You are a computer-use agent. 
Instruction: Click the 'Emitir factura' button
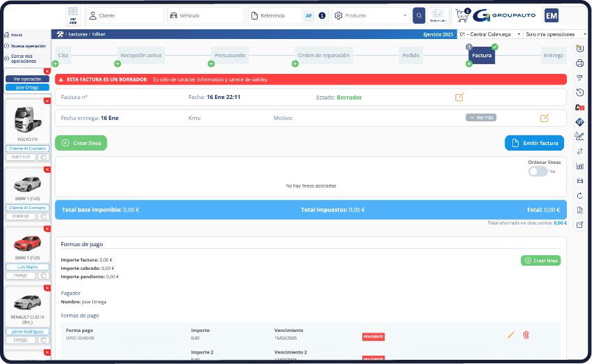point(534,143)
